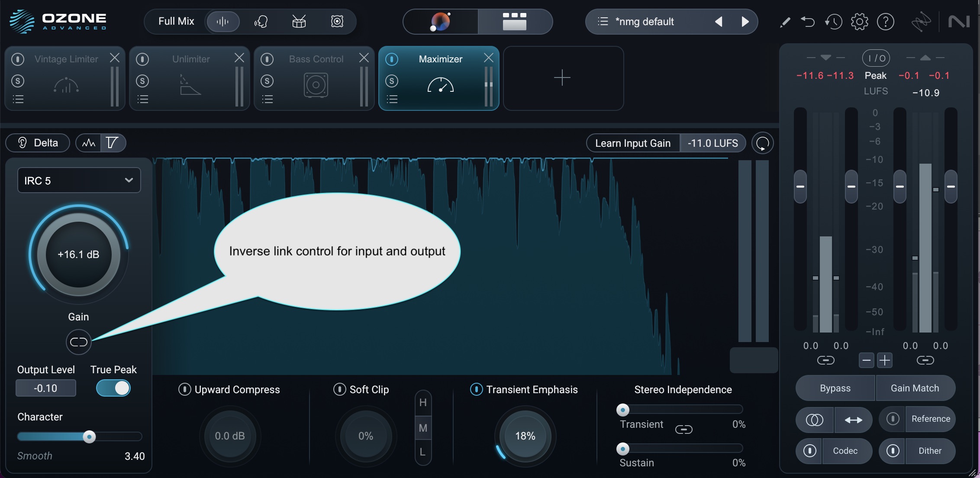Remove the Vintage Limiter module
The image size is (980, 478).
click(115, 58)
